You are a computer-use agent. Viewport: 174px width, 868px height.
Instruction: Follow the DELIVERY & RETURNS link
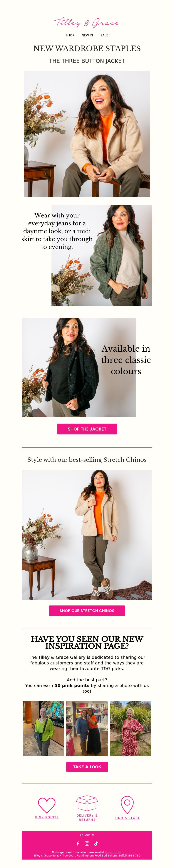click(x=87, y=818)
